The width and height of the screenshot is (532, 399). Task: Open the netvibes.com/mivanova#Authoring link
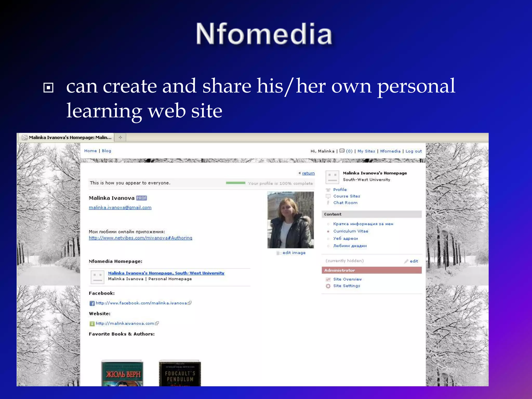click(141, 238)
